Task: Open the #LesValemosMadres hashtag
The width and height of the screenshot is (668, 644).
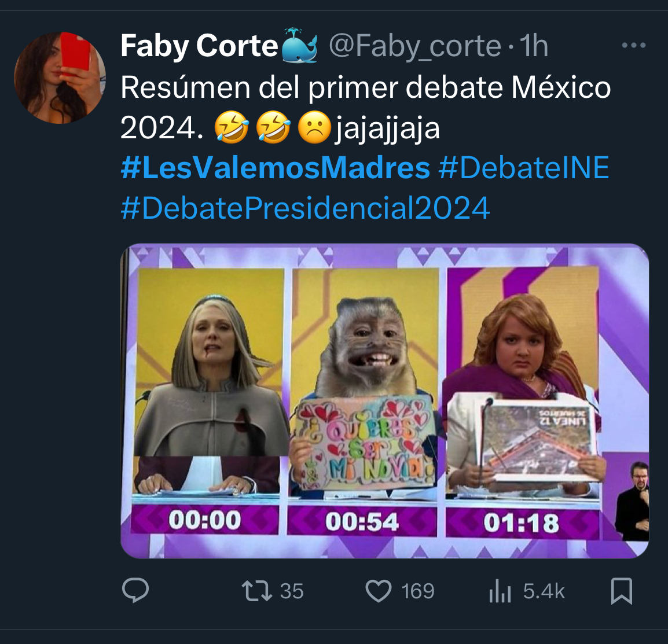Action: [x=275, y=168]
